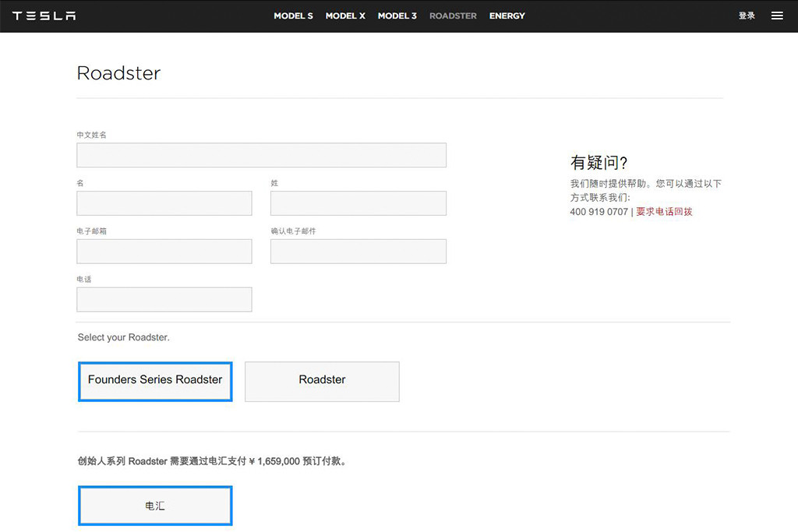The height and width of the screenshot is (532, 798).
Task: Click the 电汇 wire transfer button
Action: coord(155,506)
